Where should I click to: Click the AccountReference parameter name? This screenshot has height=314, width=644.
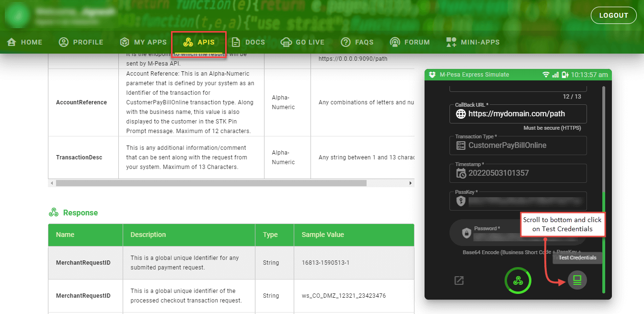81,102
